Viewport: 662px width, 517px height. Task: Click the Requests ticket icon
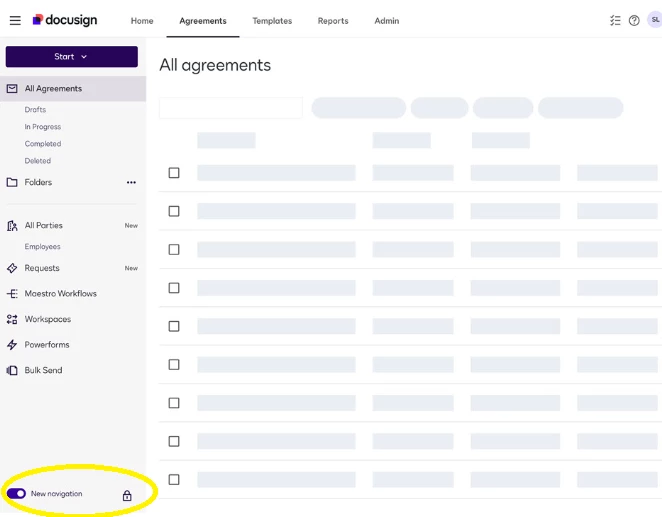pyautogui.click(x=12, y=268)
